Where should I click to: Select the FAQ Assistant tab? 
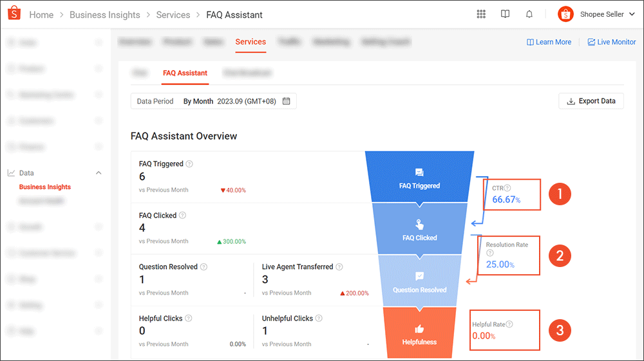(185, 73)
